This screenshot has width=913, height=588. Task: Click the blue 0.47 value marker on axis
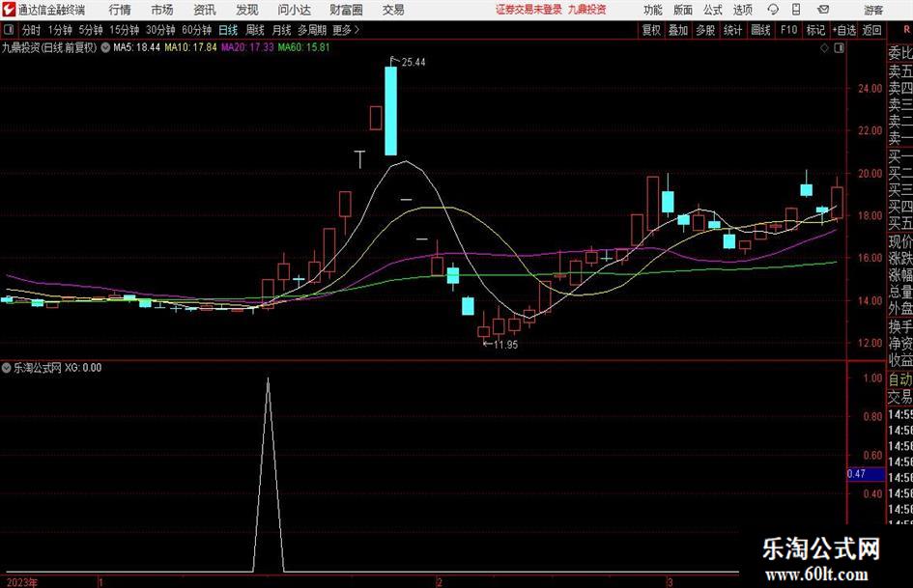pyautogui.click(x=866, y=474)
